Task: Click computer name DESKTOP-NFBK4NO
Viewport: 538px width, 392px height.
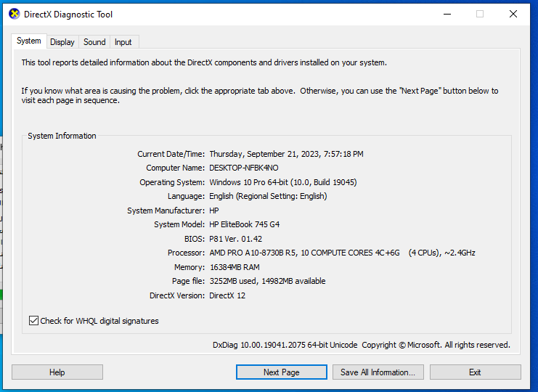Action: [x=244, y=168]
